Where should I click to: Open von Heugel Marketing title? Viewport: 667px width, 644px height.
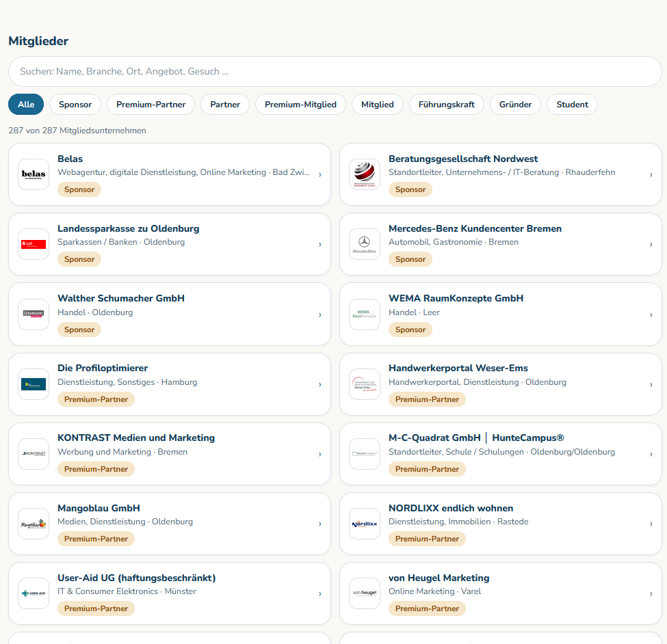[439, 578]
